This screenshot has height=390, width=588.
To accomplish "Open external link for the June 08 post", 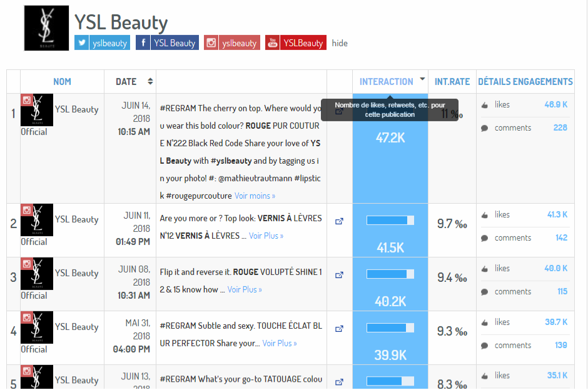I will [339, 275].
